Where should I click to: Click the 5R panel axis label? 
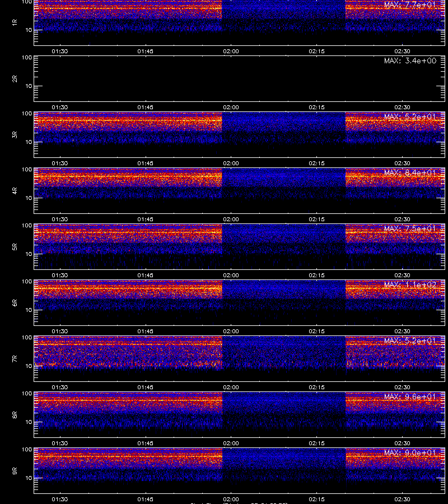pyautogui.click(x=15, y=247)
